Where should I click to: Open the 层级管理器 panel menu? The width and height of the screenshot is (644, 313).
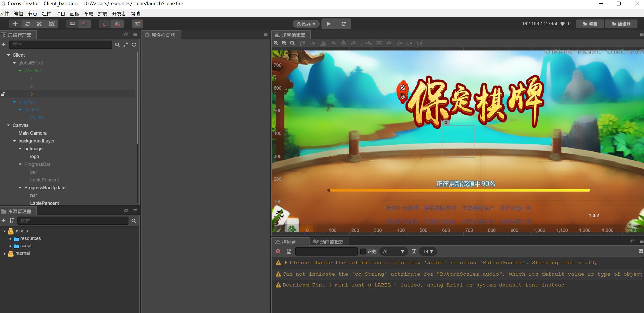tap(135, 35)
